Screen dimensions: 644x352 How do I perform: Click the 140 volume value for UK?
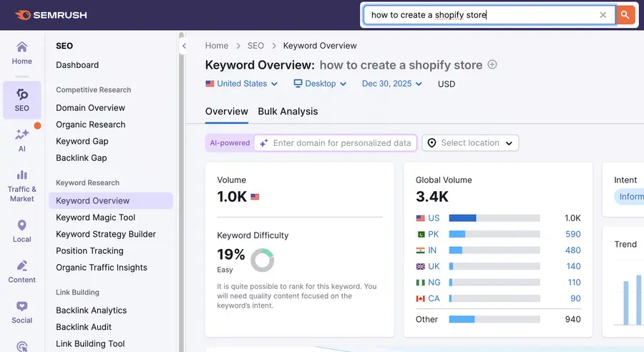coord(573,267)
